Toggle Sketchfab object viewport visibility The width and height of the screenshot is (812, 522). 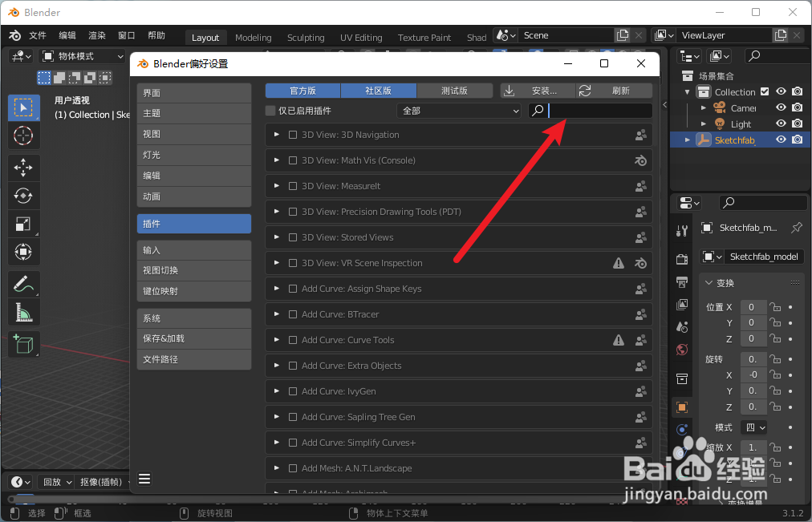(x=781, y=140)
